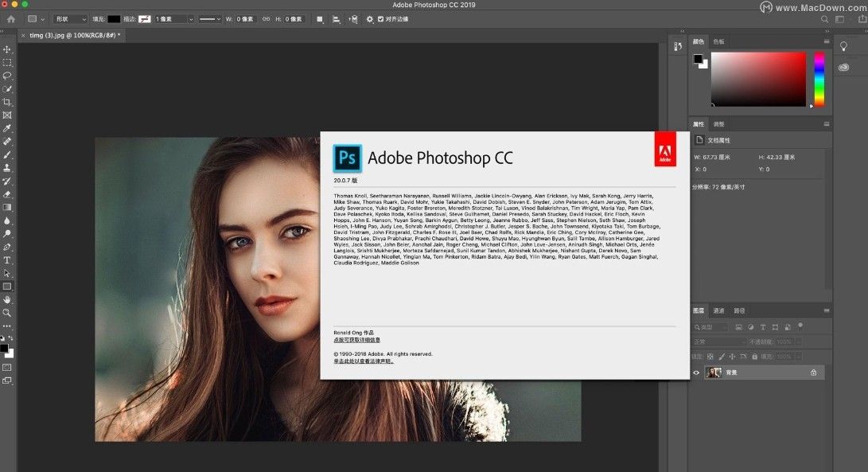Select the Path Selection tool

[x=7, y=273]
